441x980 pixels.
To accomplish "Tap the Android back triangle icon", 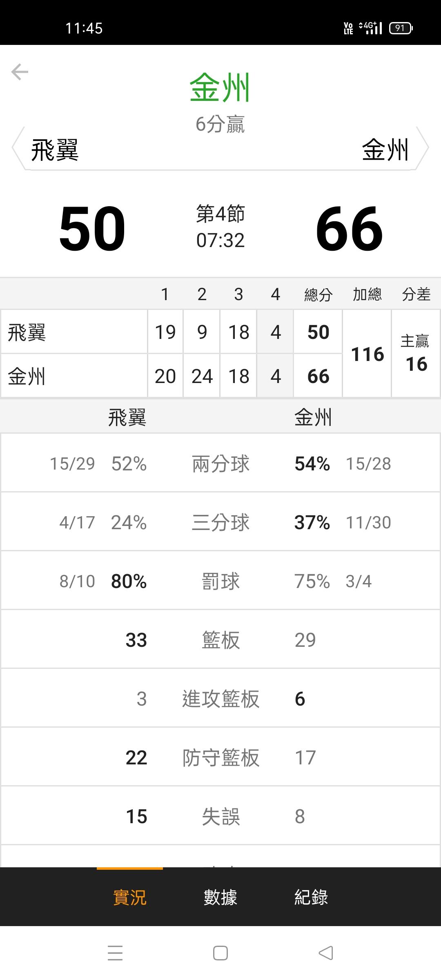I will point(326,953).
